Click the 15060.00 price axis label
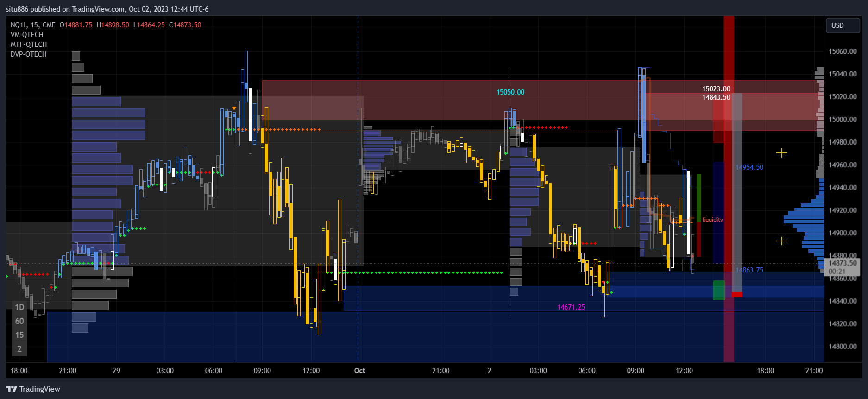Screen dimensions: 868x399 (843, 51)
